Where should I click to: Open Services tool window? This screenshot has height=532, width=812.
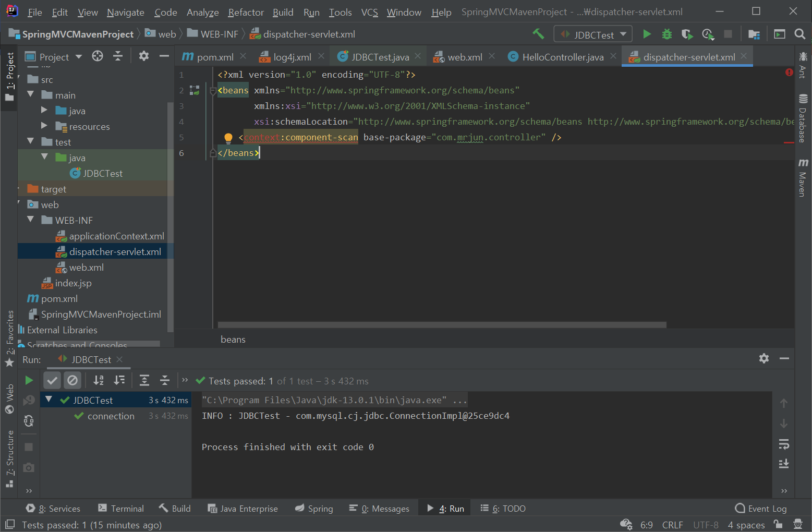pyautogui.click(x=53, y=509)
